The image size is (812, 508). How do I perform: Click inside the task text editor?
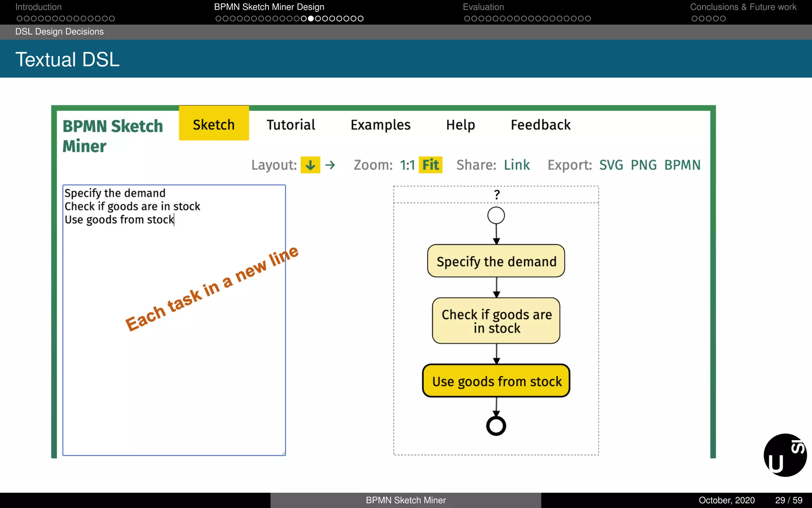(174, 320)
